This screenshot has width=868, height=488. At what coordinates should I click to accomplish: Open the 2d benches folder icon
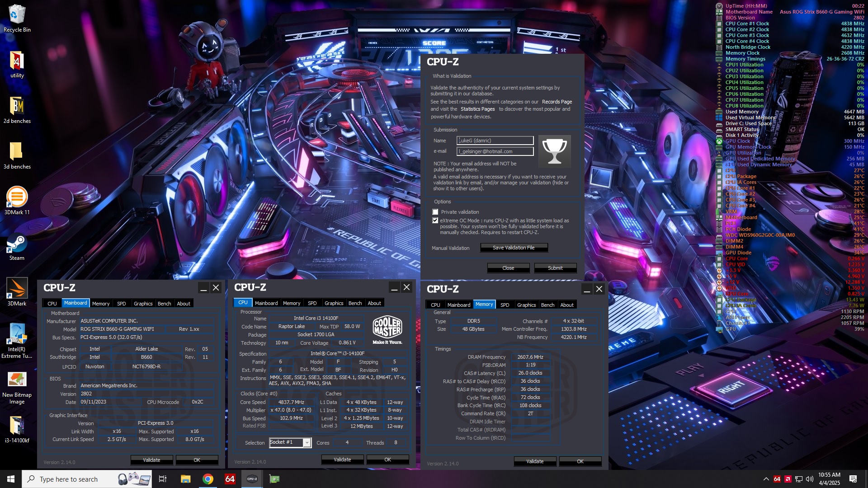point(17,110)
